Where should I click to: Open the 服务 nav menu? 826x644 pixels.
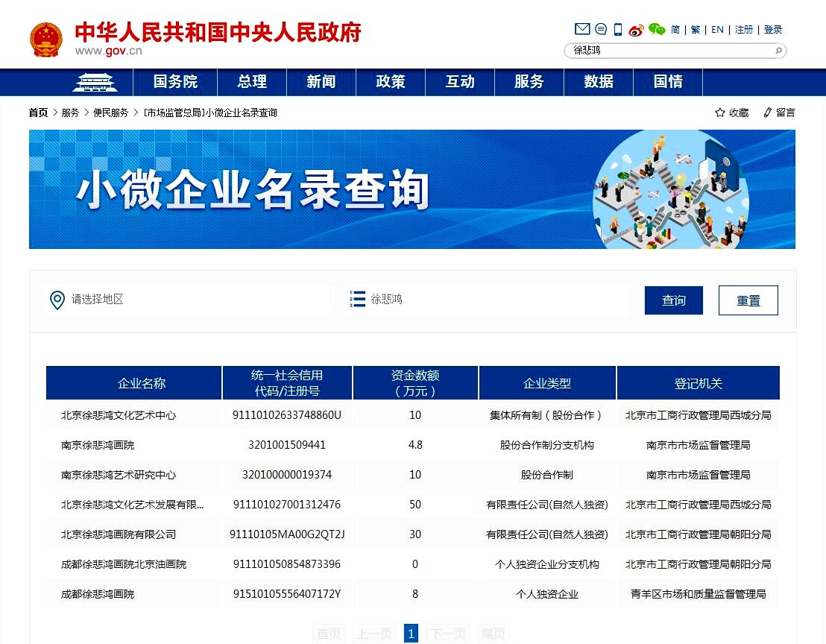pyautogui.click(x=529, y=82)
